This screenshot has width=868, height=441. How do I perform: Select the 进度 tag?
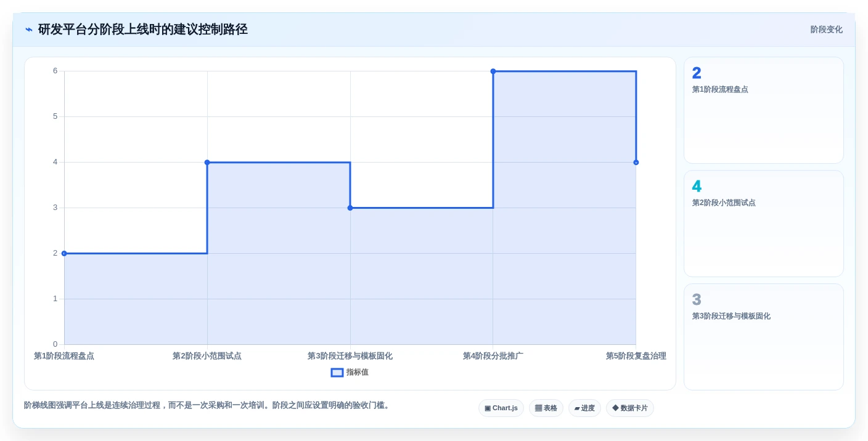click(x=584, y=408)
